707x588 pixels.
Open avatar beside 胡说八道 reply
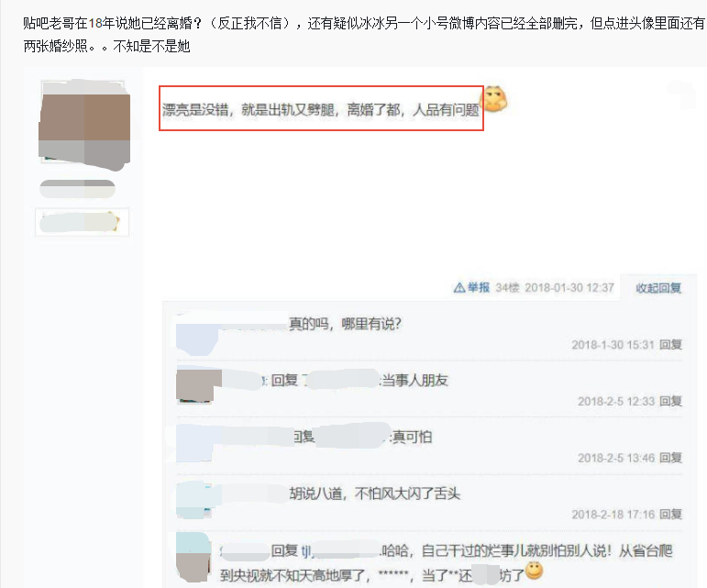pos(194,500)
